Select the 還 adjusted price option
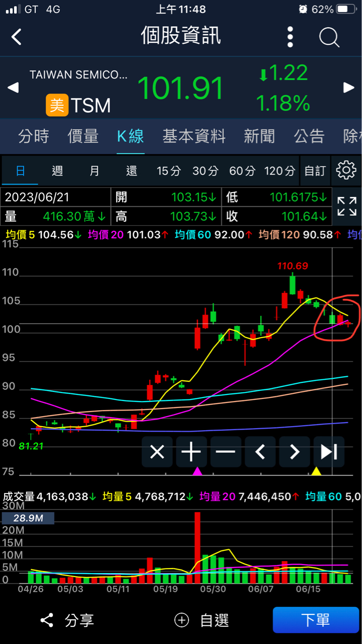Screen dimensions: 362x644 click(132, 171)
